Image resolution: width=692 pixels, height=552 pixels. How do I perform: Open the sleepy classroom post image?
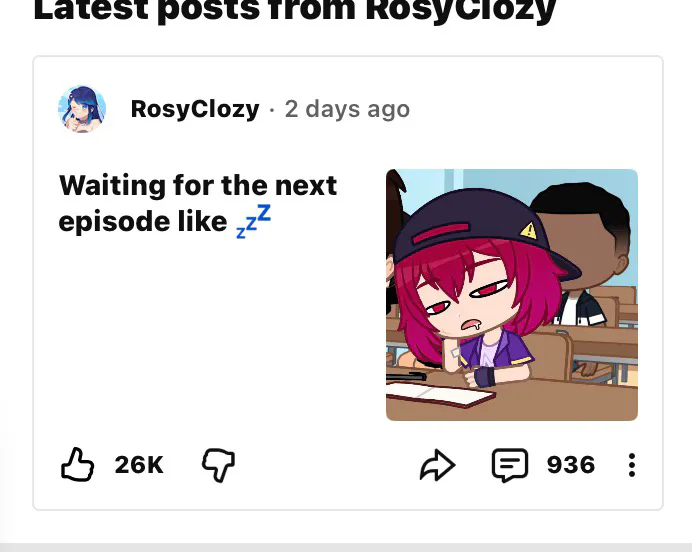[511, 295]
